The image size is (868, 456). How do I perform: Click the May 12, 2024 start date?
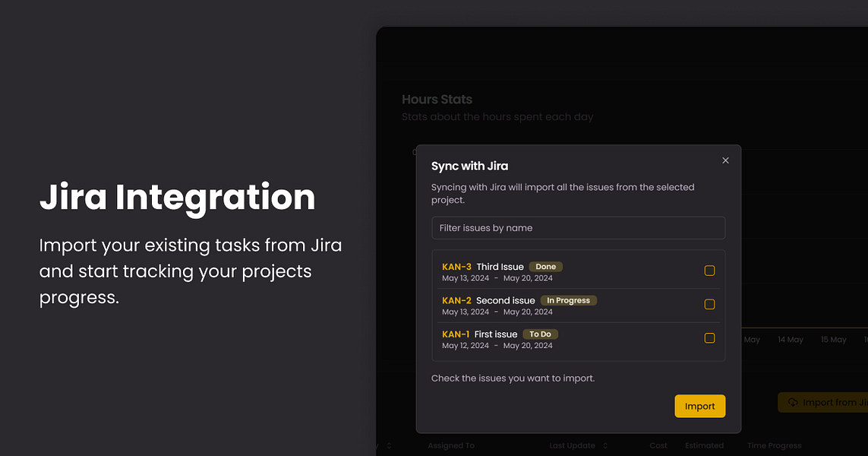(466, 346)
